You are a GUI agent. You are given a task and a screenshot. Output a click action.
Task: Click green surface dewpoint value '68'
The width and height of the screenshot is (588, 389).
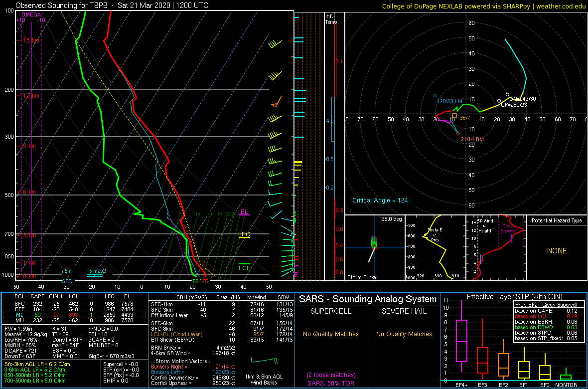click(x=195, y=281)
